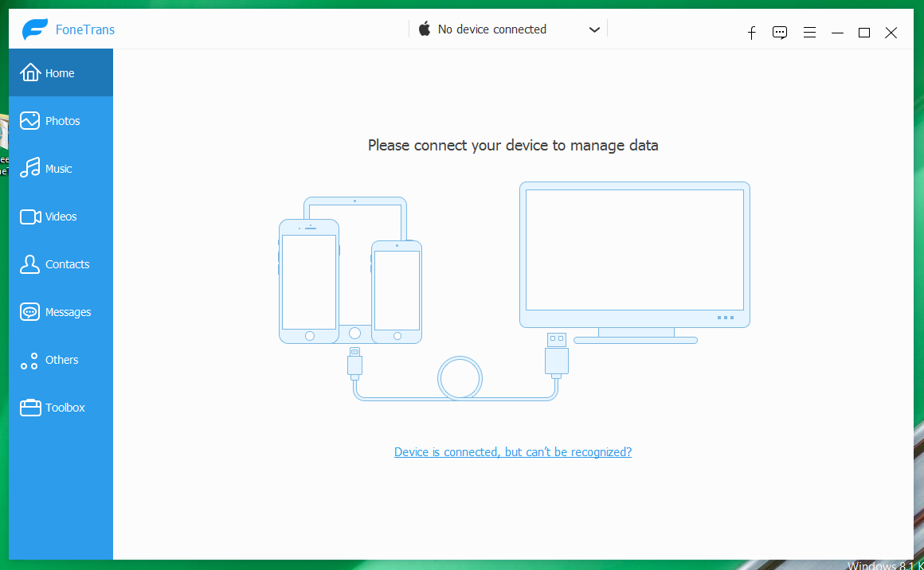Open the feedback chat icon
This screenshot has width=924, height=570.
[780, 33]
